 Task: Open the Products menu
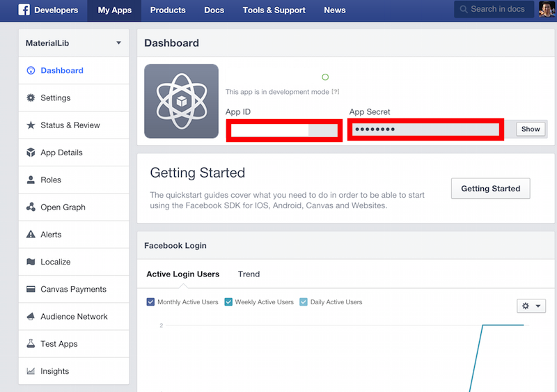(x=168, y=10)
